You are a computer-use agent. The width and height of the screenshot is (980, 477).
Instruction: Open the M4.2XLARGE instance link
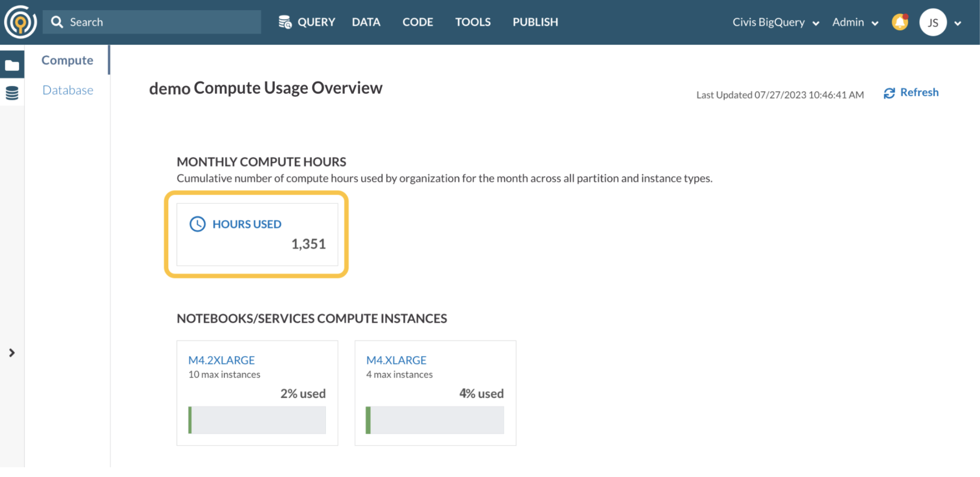point(221,360)
